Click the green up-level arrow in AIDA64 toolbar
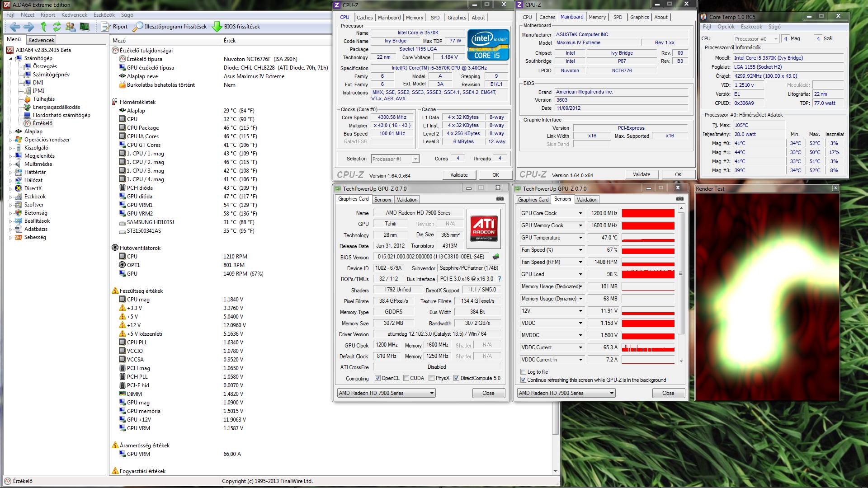The height and width of the screenshot is (488, 868). (x=43, y=27)
